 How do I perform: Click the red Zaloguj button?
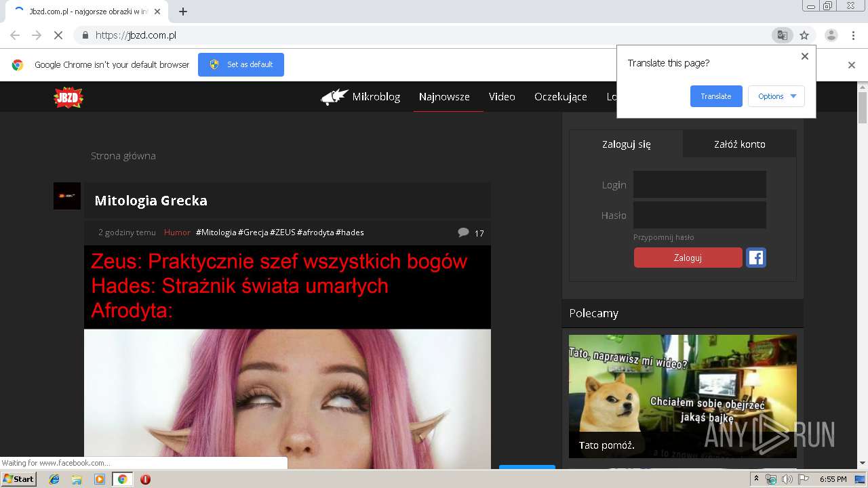click(x=688, y=258)
